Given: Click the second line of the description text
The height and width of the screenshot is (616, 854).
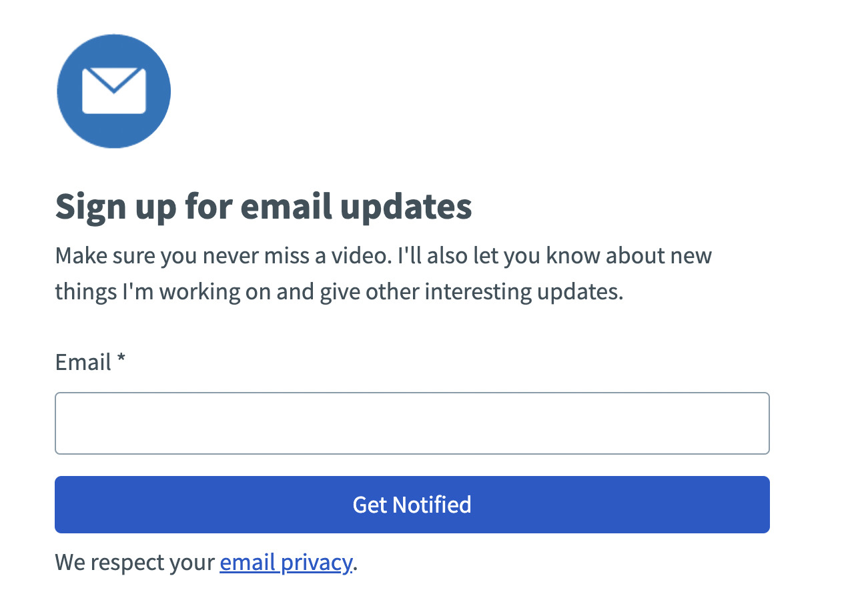Looking at the screenshot, I should pos(338,292).
